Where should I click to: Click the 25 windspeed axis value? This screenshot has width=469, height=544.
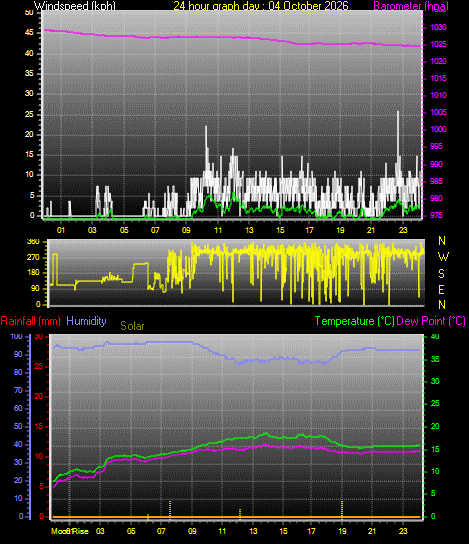29,114
